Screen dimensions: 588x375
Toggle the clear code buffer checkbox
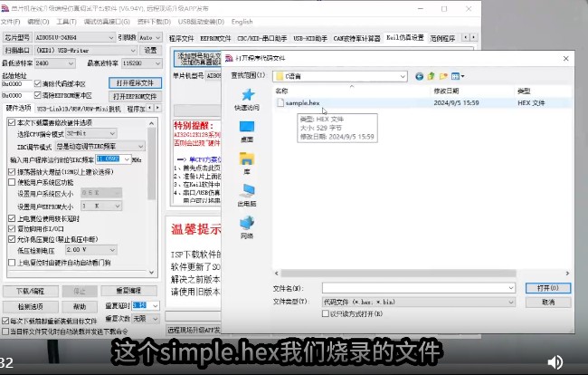click(x=37, y=83)
